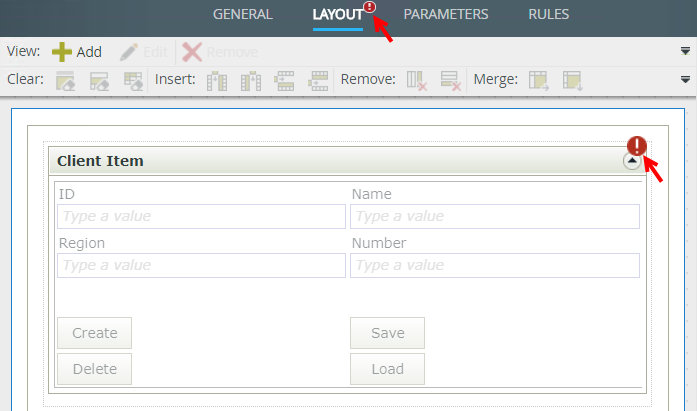Click the Create button
This screenshot has width=697, height=411.
click(95, 333)
